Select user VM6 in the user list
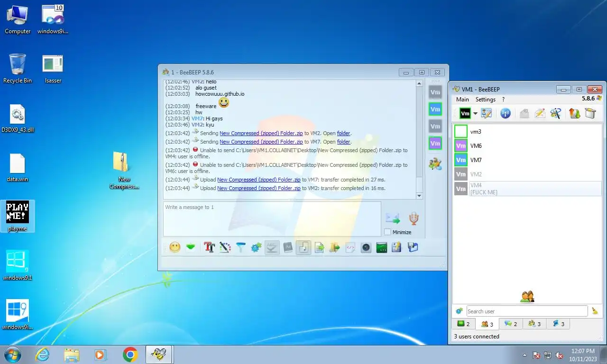Image resolution: width=607 pixels, height=364 pixels. coord(527,146)
